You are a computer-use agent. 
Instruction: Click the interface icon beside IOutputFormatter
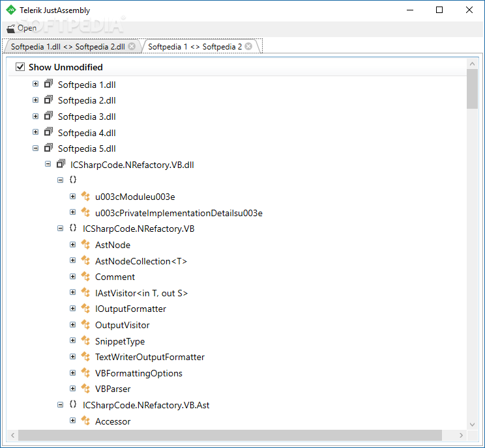coord(85,309)
